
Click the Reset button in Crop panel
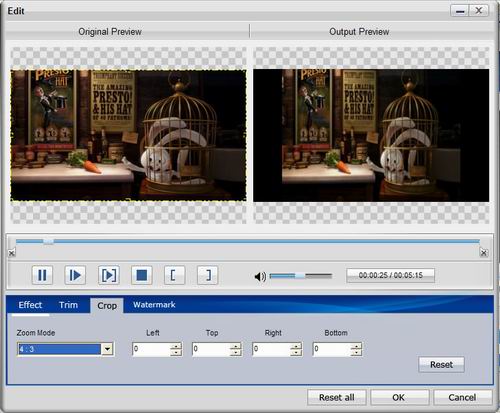click(441, 364)
